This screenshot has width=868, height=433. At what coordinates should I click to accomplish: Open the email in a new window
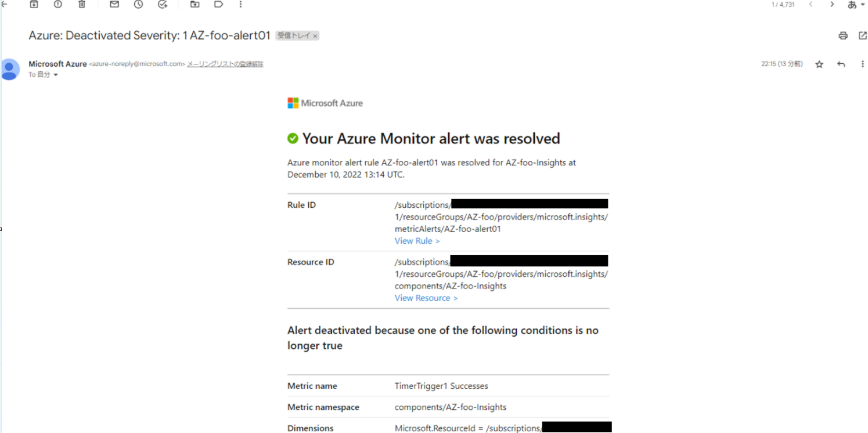click(x=863, y=35)
